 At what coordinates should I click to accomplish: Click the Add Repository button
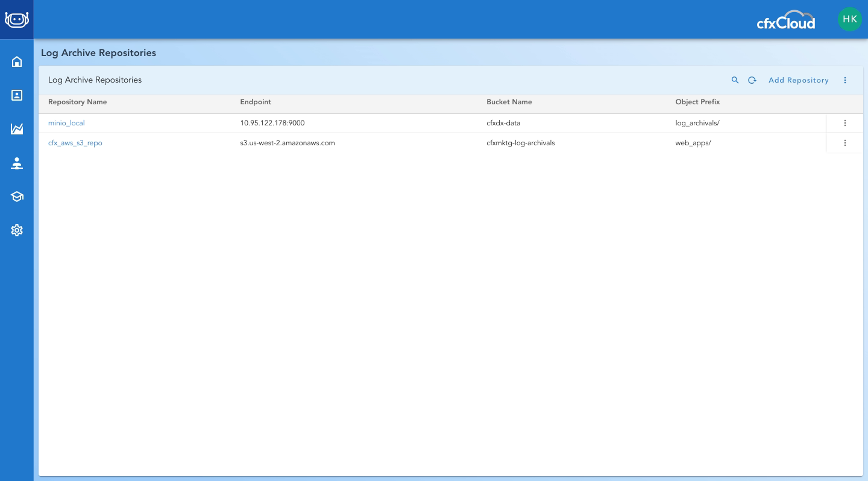(x=799, y=80)
